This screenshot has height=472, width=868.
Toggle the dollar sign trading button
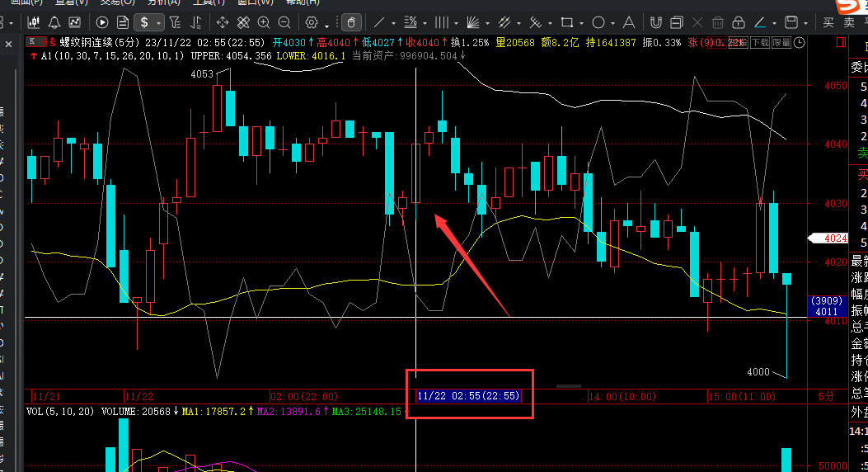(144, 23)
